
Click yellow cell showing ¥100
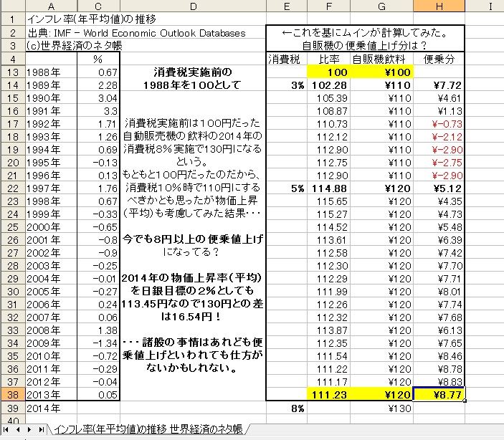click(381, 72)
